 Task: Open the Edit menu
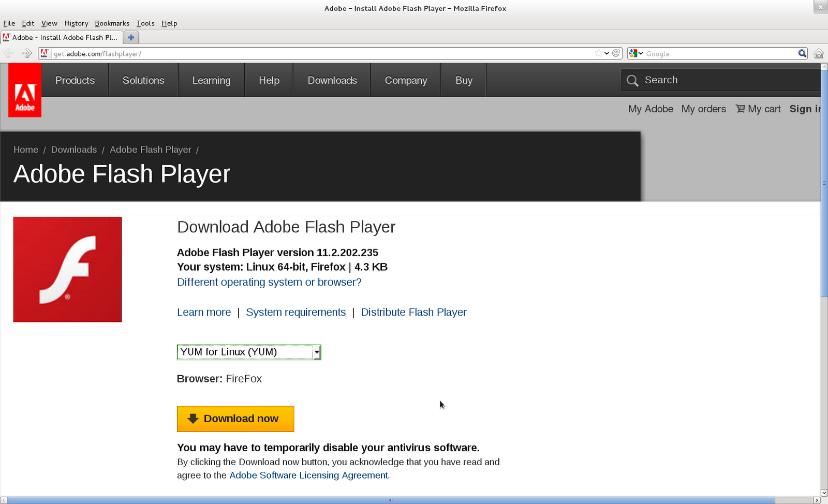pos(28,23)
